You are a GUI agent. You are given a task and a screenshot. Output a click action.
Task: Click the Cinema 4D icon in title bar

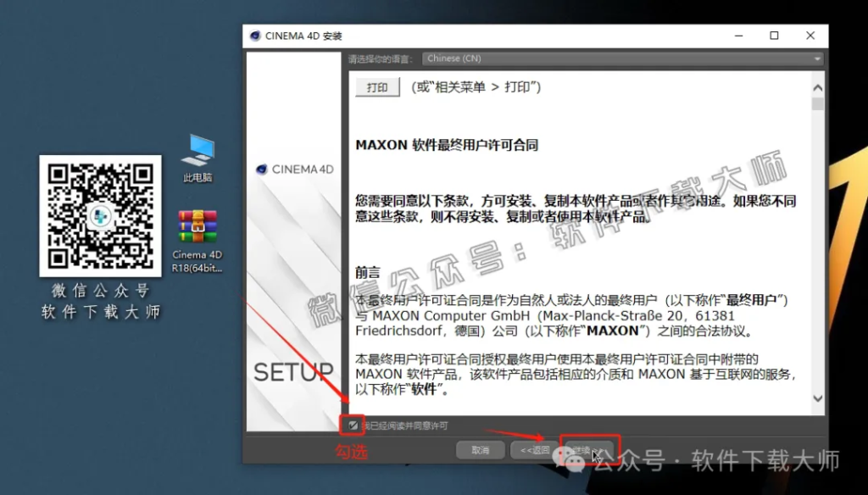tap(254, 36)
